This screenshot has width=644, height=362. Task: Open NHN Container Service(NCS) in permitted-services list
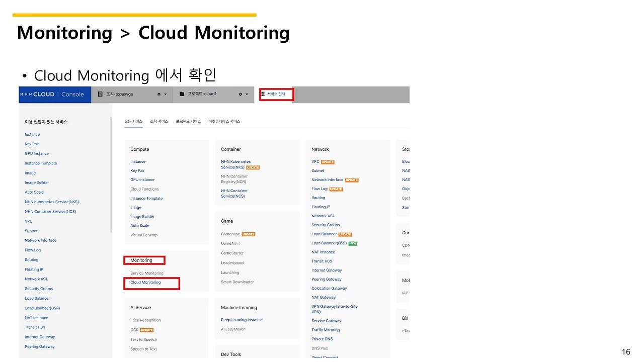point(50,212)
